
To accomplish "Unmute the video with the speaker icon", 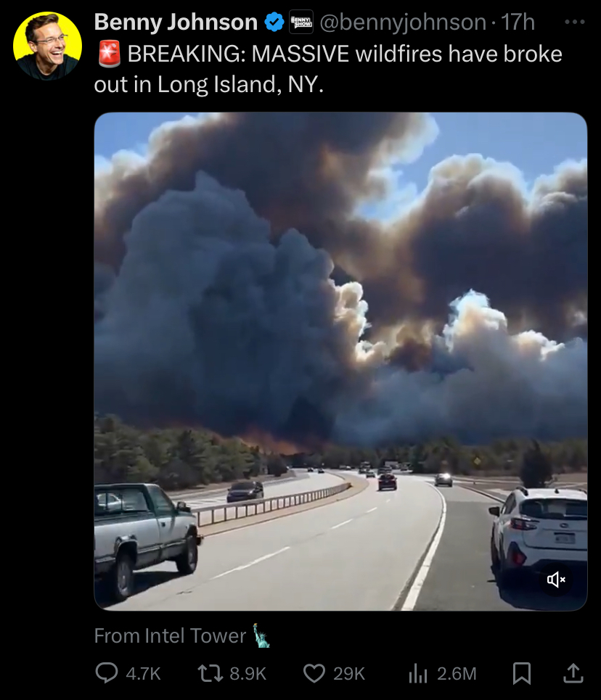I will coord(556,580).
